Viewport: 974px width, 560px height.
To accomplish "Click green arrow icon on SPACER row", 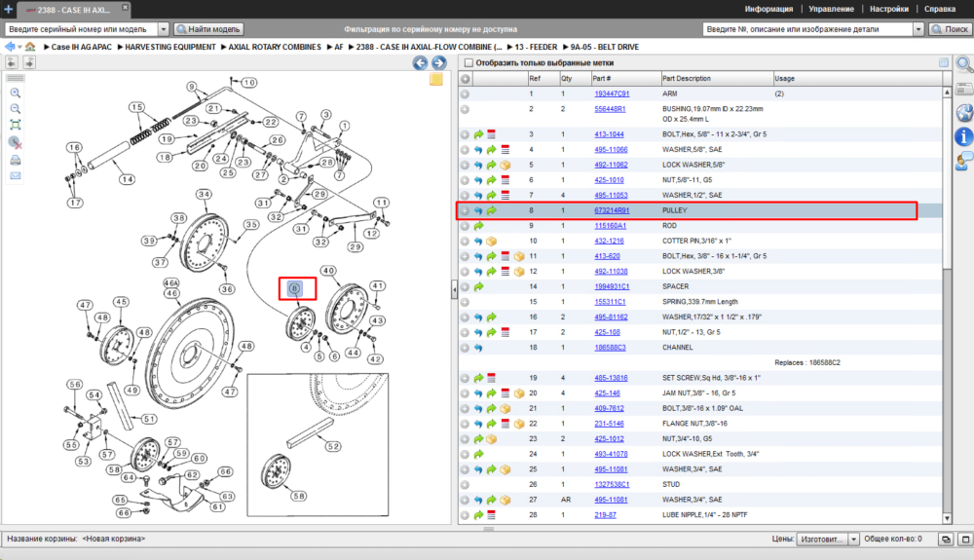I will pos(478,287).
